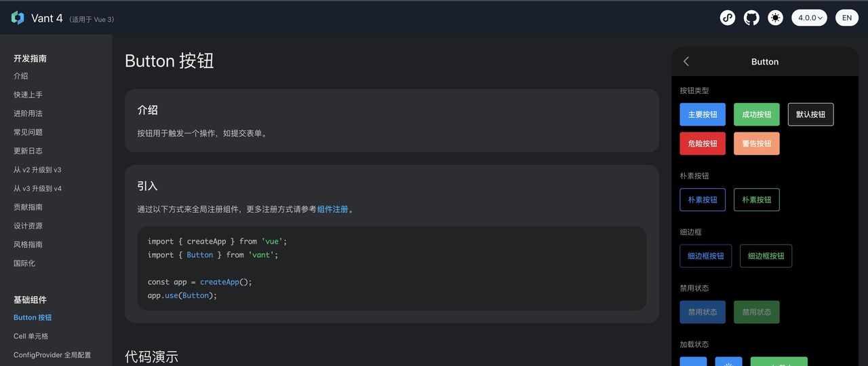868x366 pixels.
Task: Open Cell 单元格 in sidebar
Action: pos(31,336)
